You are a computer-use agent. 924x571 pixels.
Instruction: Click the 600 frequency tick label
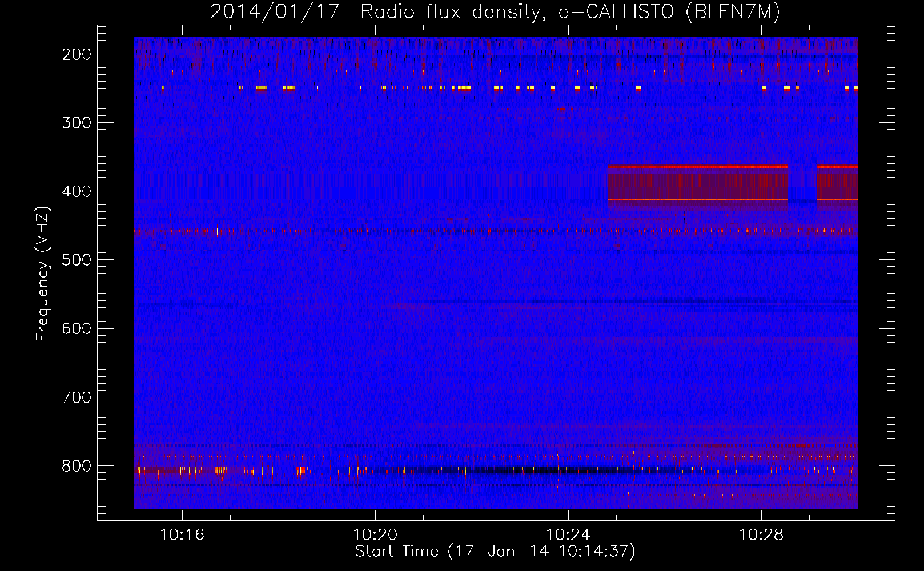click(77, 328)
